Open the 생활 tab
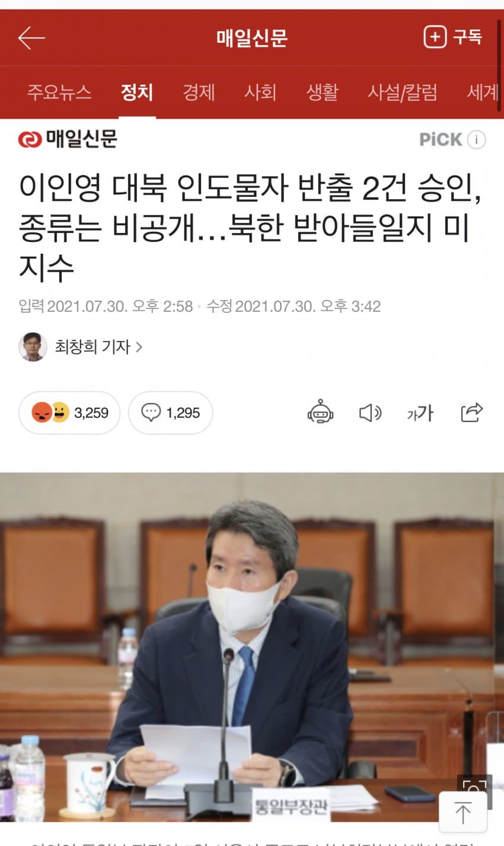Screen dimensions: 504x846 322,92
